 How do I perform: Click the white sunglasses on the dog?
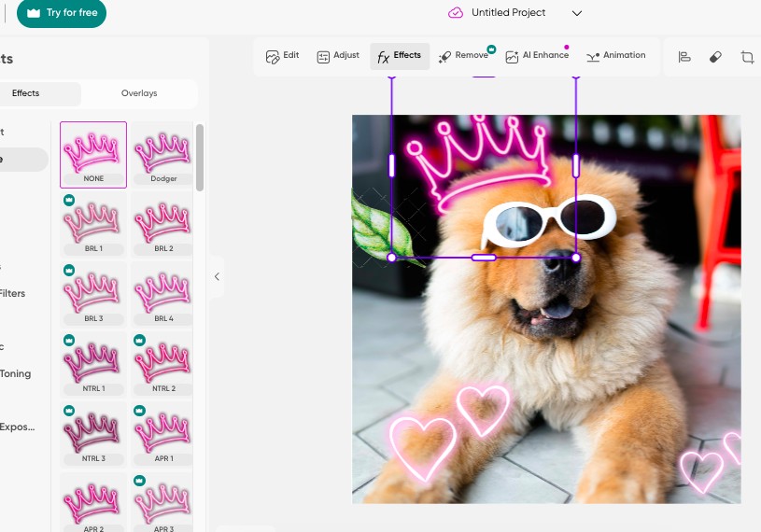[x=549, y=220]
